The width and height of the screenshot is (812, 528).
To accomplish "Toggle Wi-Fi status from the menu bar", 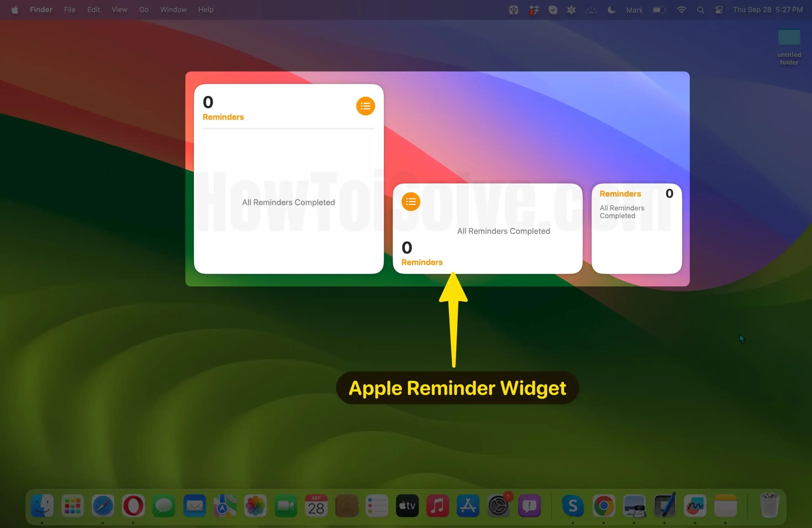I will coord(681,10).
